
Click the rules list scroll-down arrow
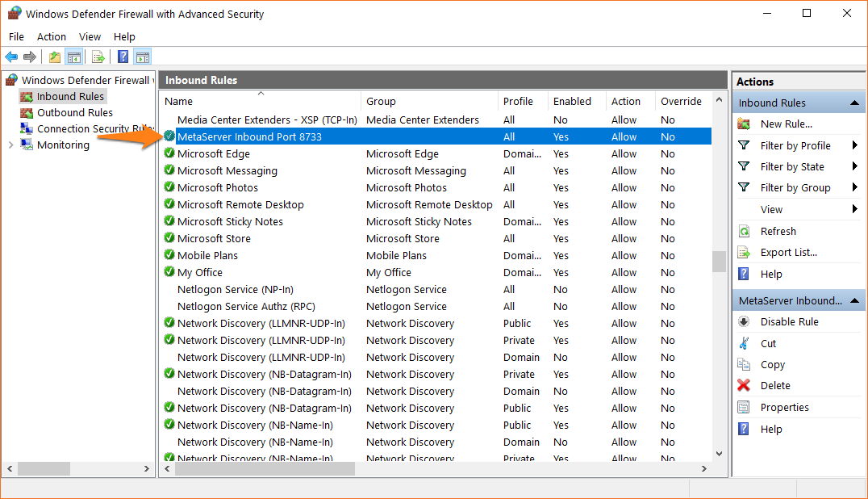tap(719, 454)
